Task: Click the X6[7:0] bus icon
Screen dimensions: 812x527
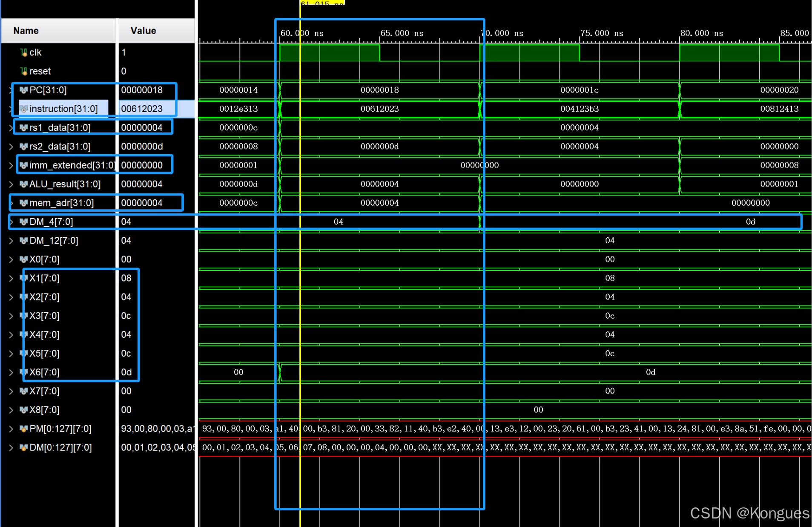Action: (24, 372)
